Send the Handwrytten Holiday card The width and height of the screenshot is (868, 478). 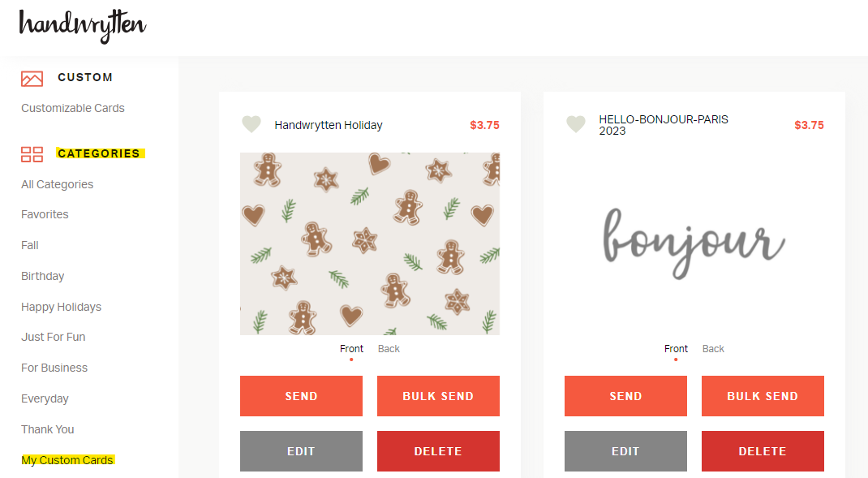[301, 396]
